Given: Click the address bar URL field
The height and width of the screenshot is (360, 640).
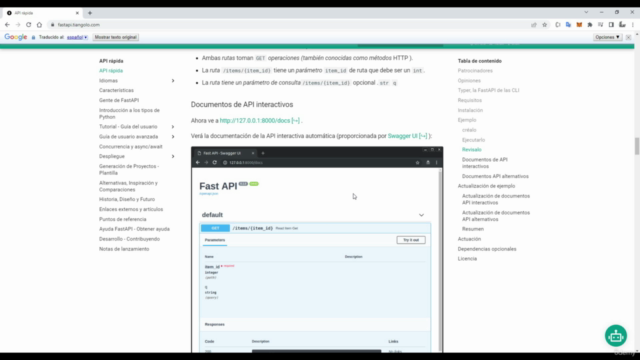Looking at the screenshot, I should (x=286, y=25).
